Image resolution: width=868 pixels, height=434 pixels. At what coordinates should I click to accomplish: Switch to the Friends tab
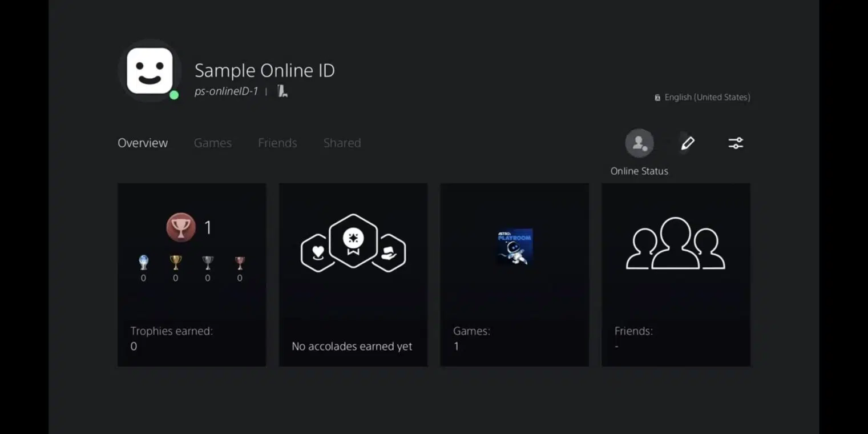[x=277, y=143]
